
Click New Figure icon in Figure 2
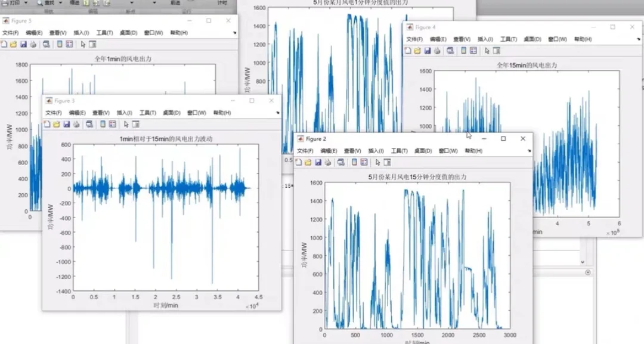coord(299,163)
